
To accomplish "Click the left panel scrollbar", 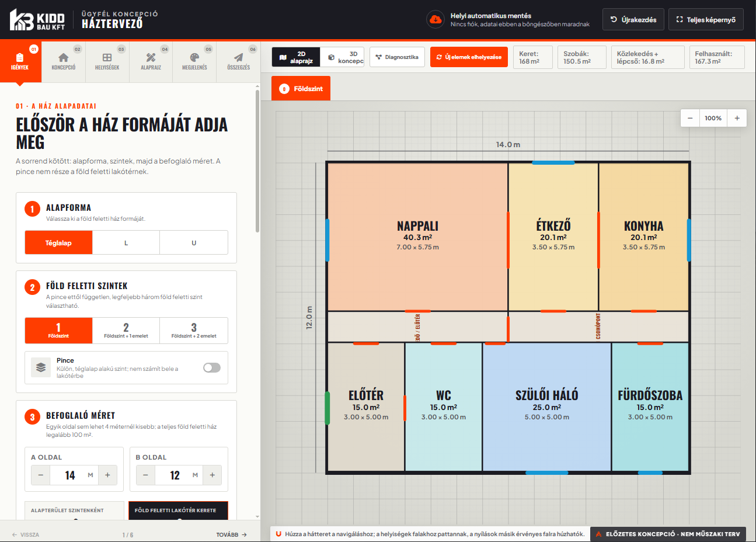I will (257, 161).
